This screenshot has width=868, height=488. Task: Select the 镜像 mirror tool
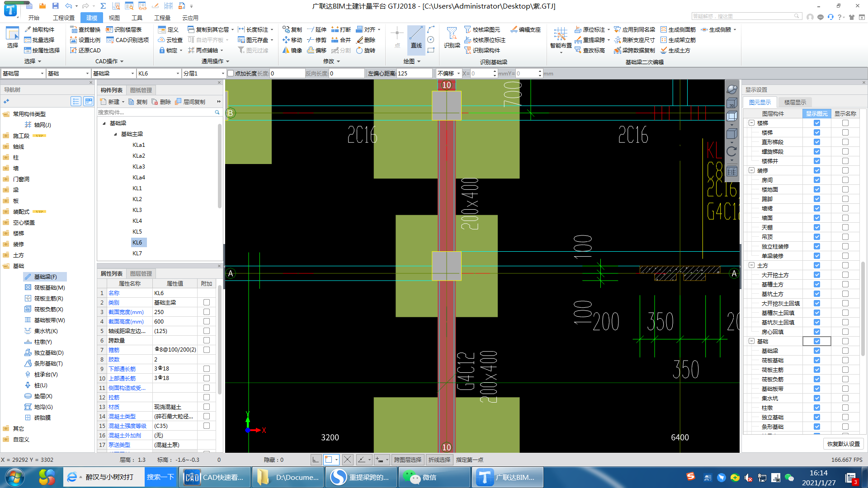pyautogui.click(x=292, y=50)
